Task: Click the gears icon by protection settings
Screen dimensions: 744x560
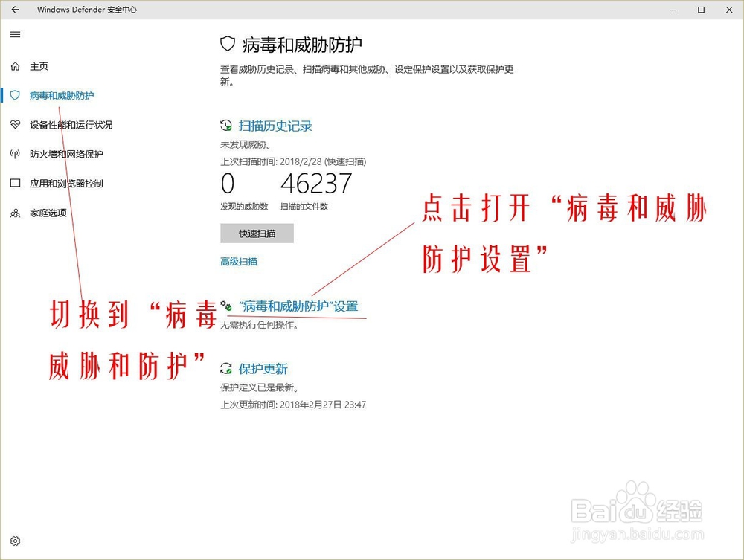Action: [226, 306]
